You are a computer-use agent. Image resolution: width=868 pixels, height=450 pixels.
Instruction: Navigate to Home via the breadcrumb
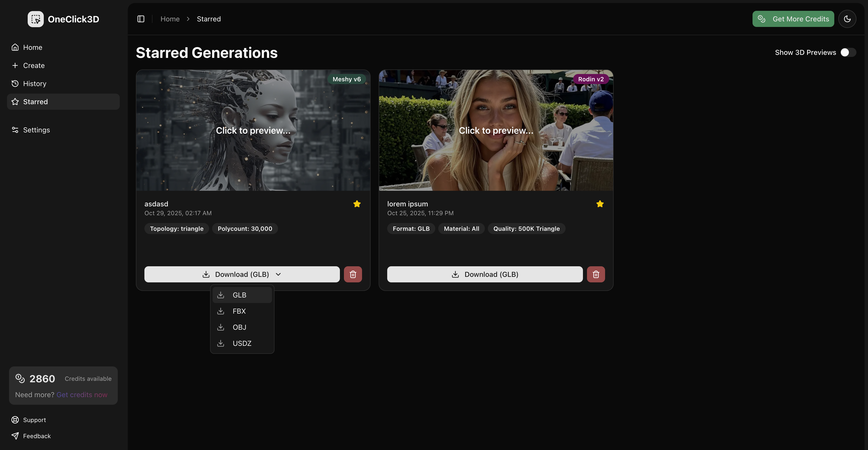click(170, 19)
